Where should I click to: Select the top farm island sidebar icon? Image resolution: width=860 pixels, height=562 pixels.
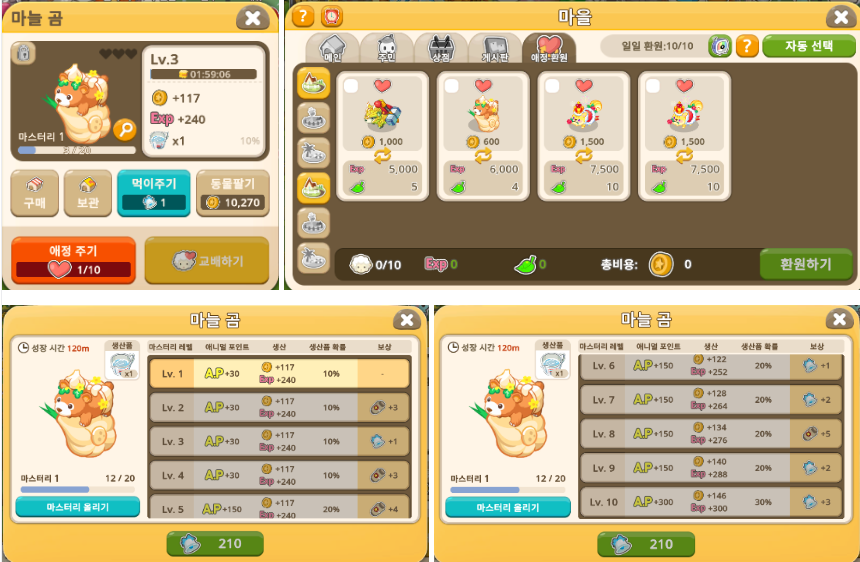point(313,83)
